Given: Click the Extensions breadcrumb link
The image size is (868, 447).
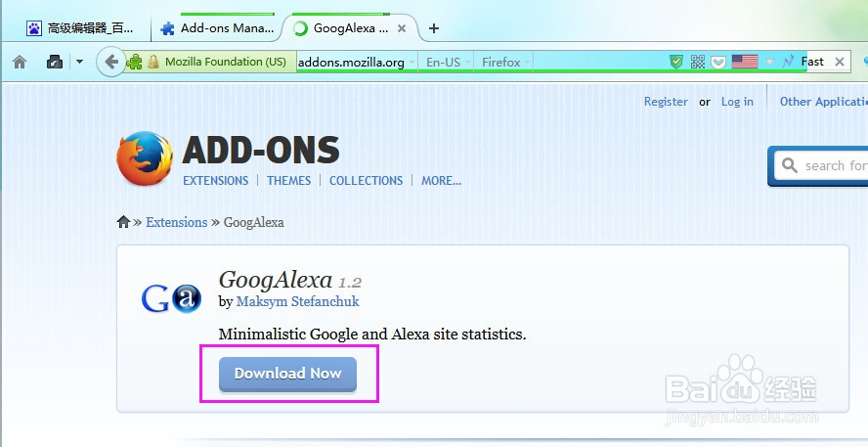Looking at the screenshot, I should 177,222.
